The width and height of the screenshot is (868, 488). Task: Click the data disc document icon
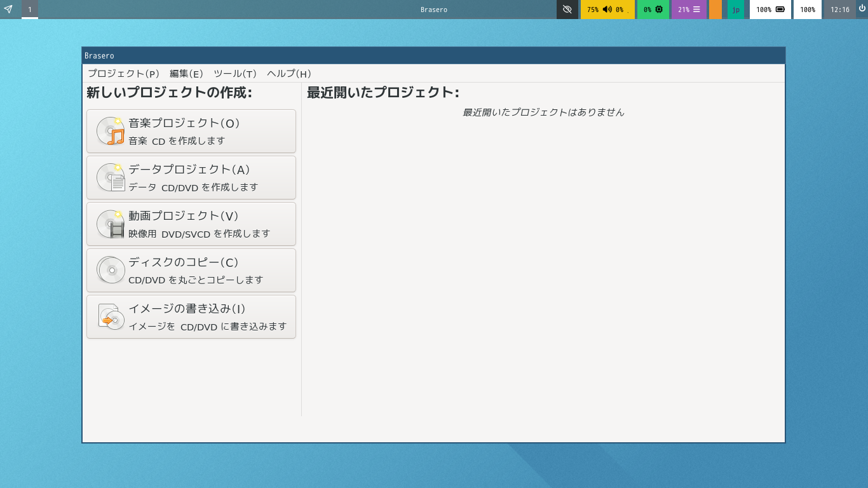pos(111,177)
